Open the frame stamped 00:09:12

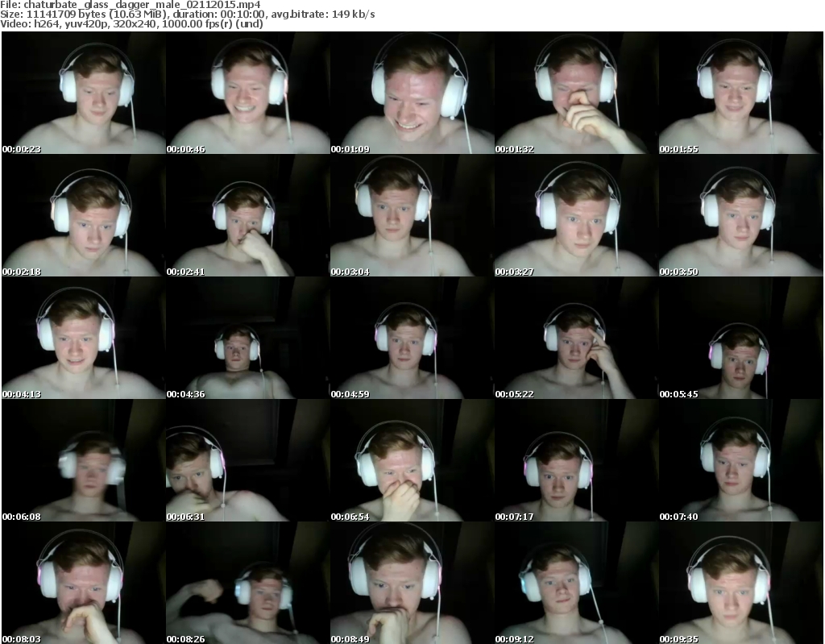tap(576, 583)
